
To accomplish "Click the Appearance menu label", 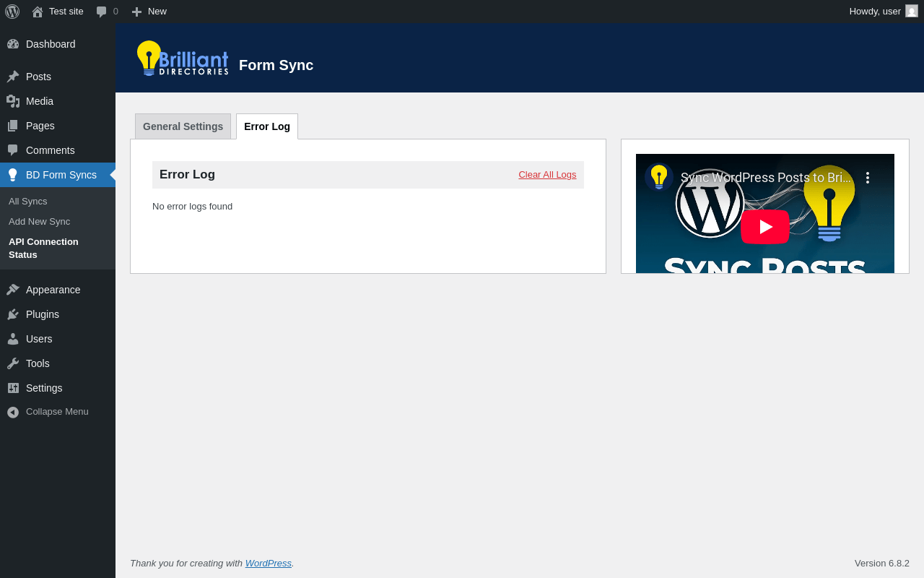I will [x=53, y=290].
